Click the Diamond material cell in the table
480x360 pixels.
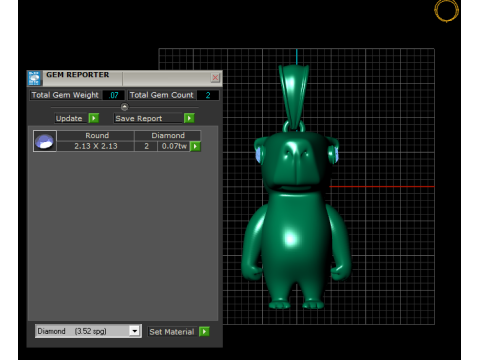click(x=168, y=135)
